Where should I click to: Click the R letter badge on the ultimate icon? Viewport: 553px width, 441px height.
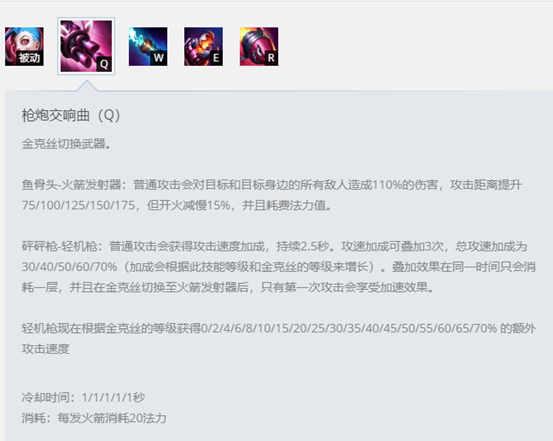pyautogui.click(x=271, y=58)
